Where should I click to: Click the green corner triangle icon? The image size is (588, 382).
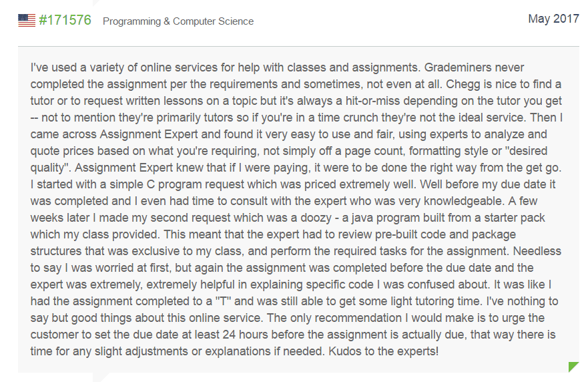tap(573, 367)
